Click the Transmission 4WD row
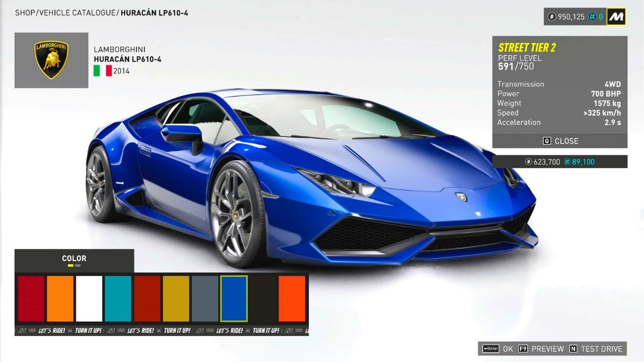The width and height of the screenshot is (644, 362). (559, 84)
